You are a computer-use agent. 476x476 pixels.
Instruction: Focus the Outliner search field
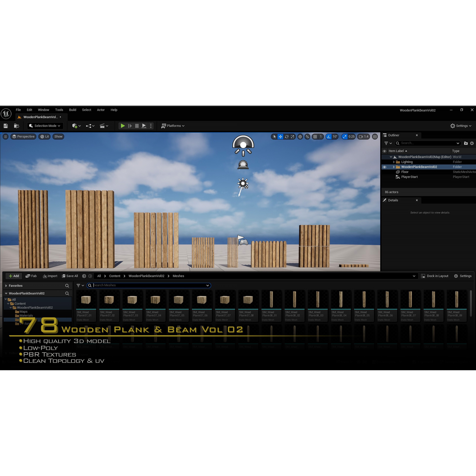[x=428, y=143]
